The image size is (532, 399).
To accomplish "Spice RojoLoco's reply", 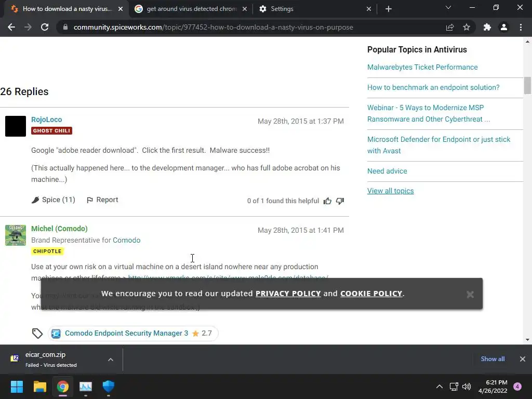I will [x=54, y=200].
